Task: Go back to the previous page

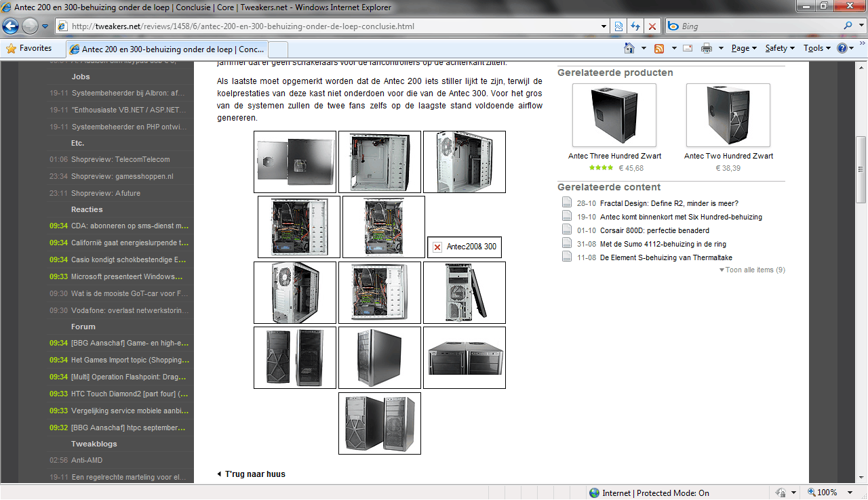Action: [11, 26]
